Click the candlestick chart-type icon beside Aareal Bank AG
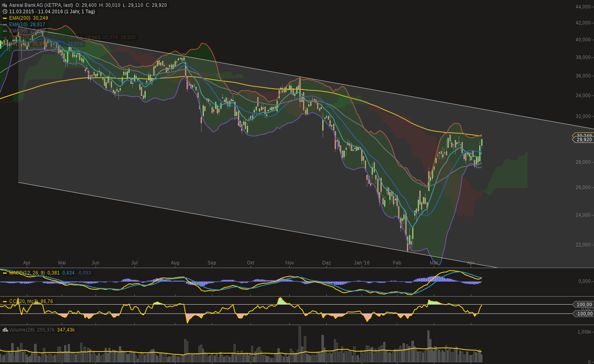This screenshot has width=594, height=364. pyautogui.click(x=5, y=5)
